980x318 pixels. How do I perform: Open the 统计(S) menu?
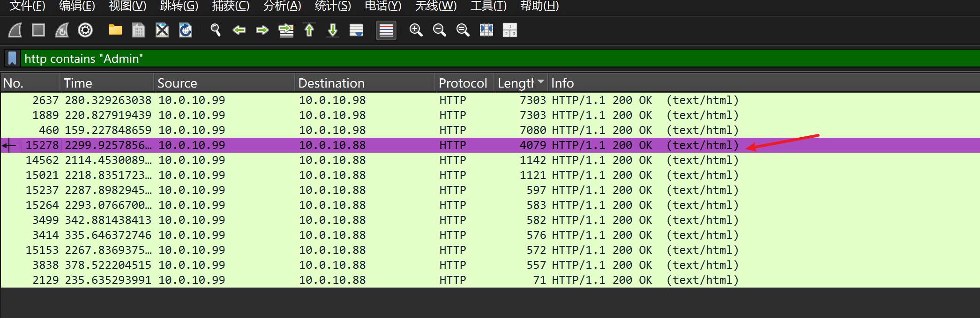tap(333, 6)
